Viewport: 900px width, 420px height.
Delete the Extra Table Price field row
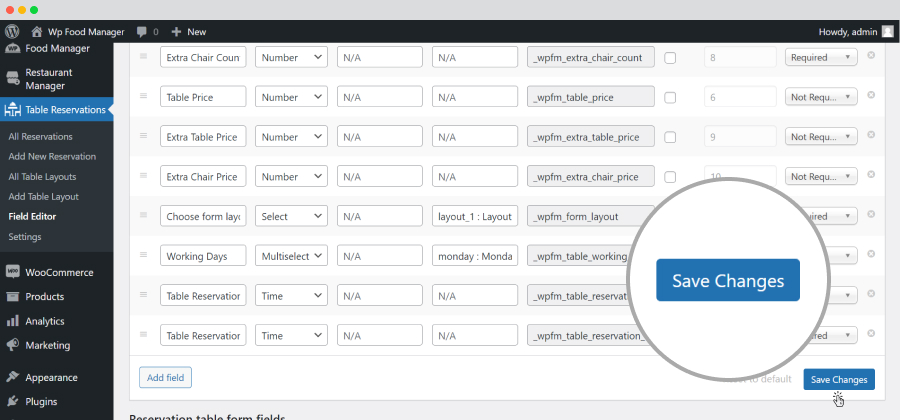click(871, 134)
